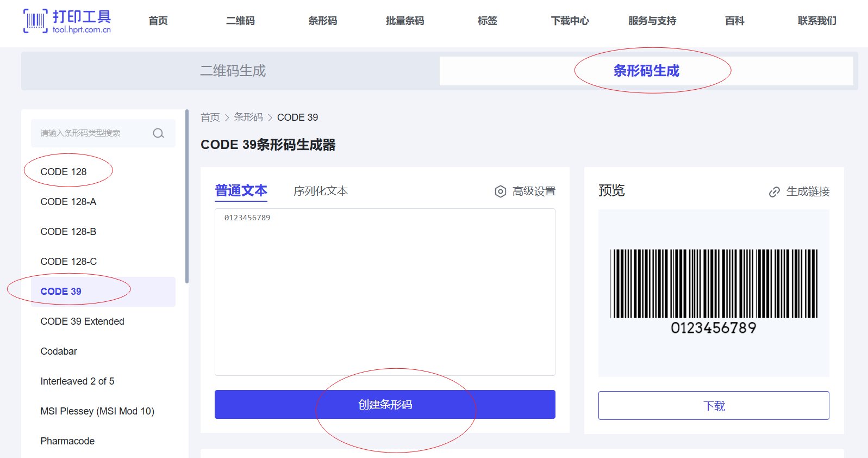This screenshot has width=868, height=458.
Task: Click the 高级设置 hexagon settings icon
Action: pos(501,191)
